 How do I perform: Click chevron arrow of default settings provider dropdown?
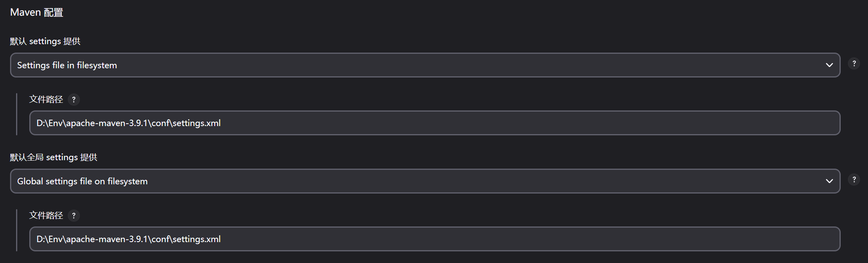(x=829, y=65)
